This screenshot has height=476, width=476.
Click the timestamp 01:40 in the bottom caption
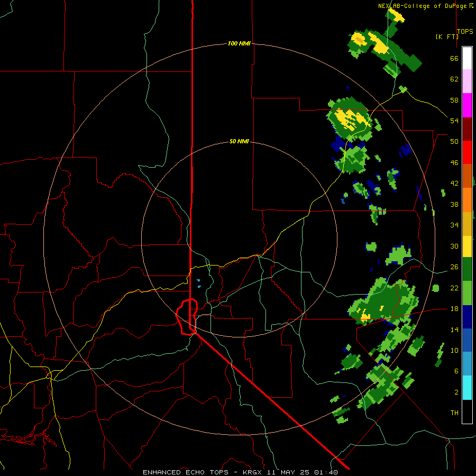(326, 472)
